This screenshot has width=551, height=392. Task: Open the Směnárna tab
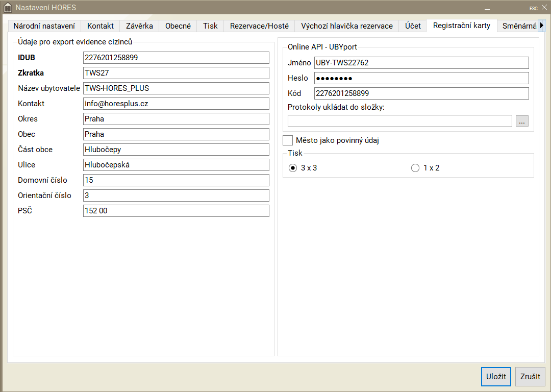click(x=518, y=26)
